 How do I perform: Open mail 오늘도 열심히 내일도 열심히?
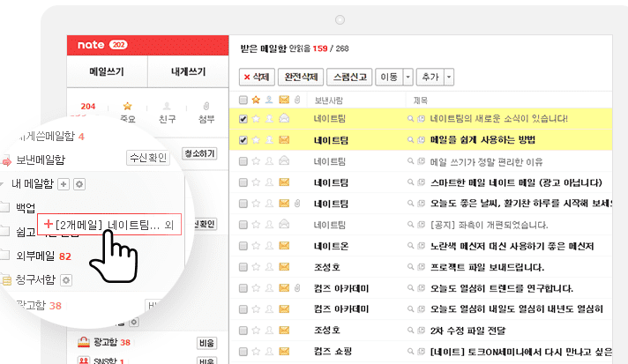click(517, 309)
